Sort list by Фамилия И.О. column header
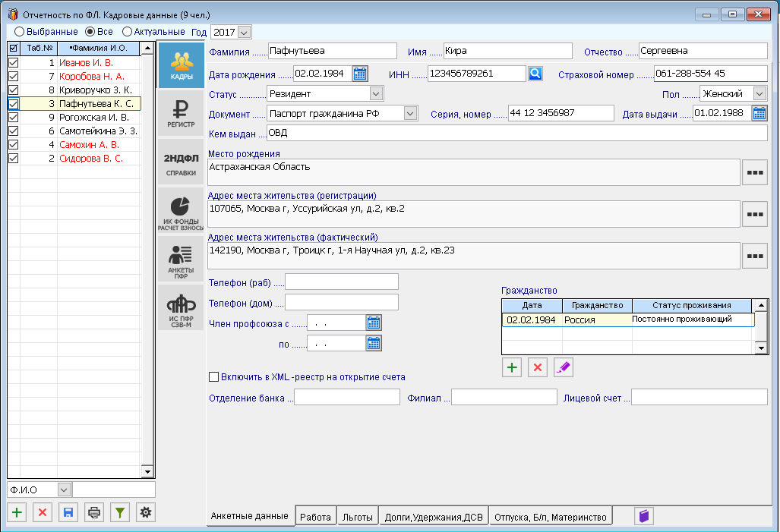Image resolution: width=780 pixels, height=532 pixels. (99, 49)
